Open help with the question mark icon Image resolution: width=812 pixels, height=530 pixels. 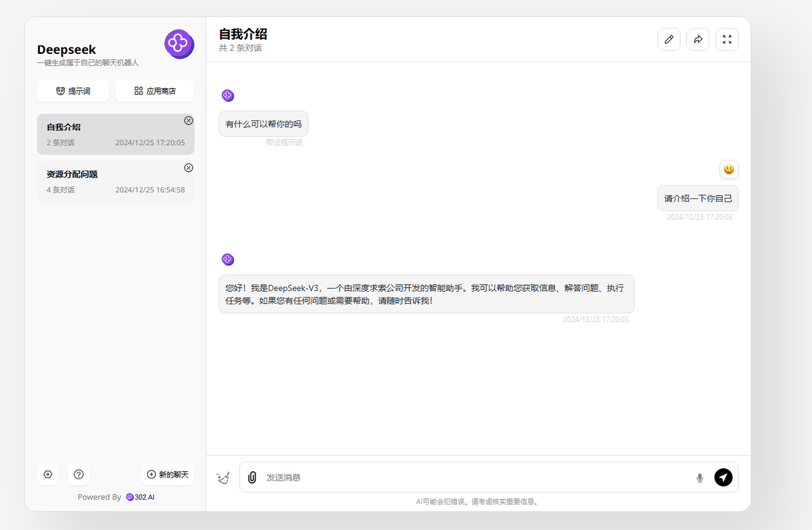click(79, 474)
